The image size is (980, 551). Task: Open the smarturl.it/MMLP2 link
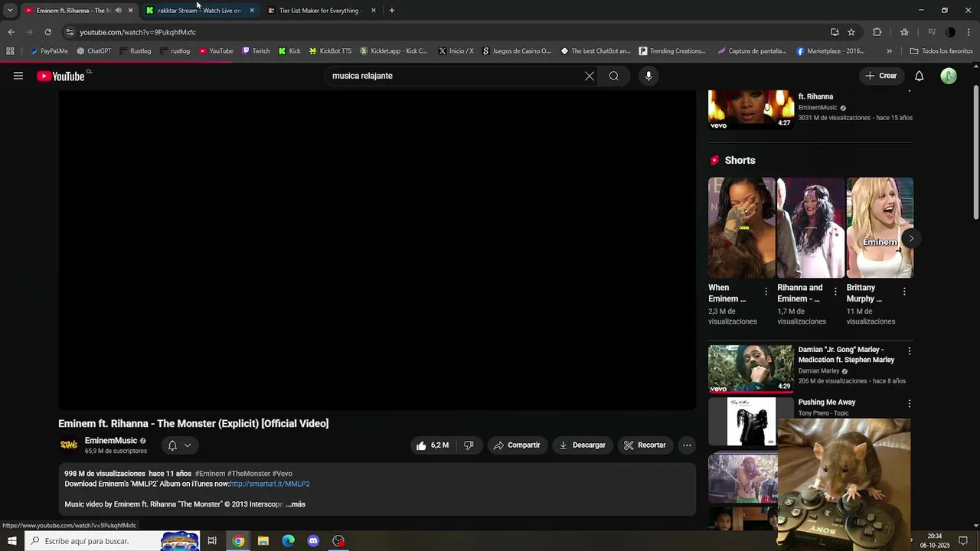269,484
